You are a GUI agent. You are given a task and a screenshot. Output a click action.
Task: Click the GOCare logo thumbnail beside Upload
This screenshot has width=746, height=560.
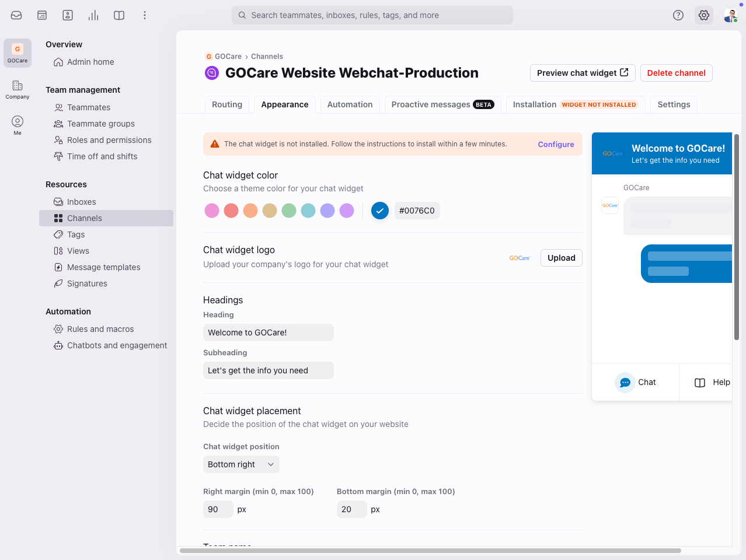pyautogui.click(x=520, y=258)
